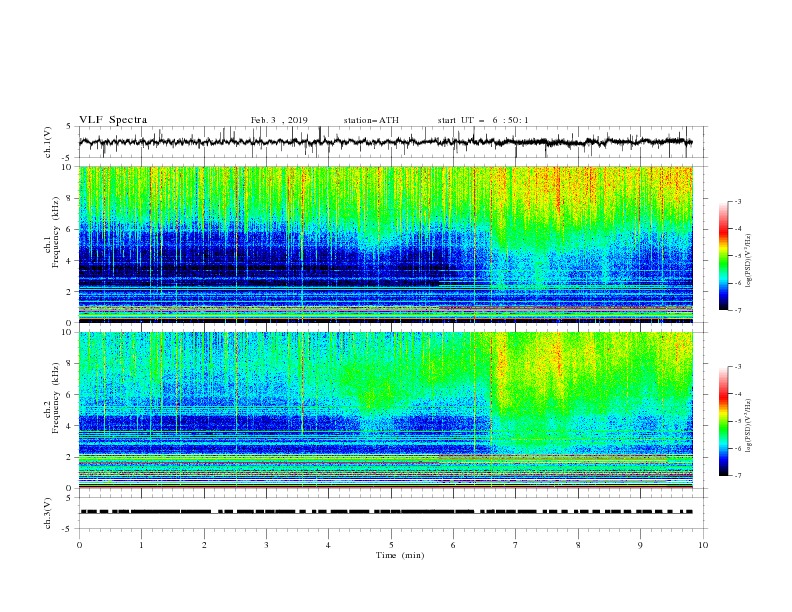Click the '5' tick on the time axis

[391, 545]
